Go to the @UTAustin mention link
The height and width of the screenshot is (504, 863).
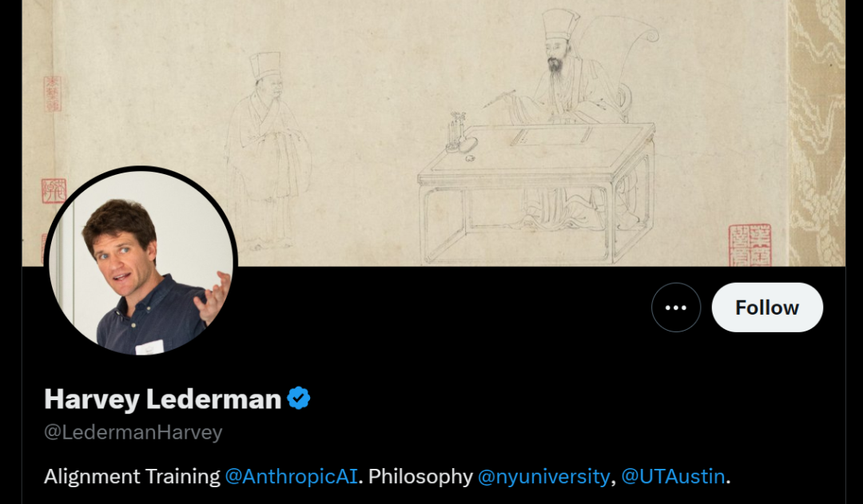673,477
